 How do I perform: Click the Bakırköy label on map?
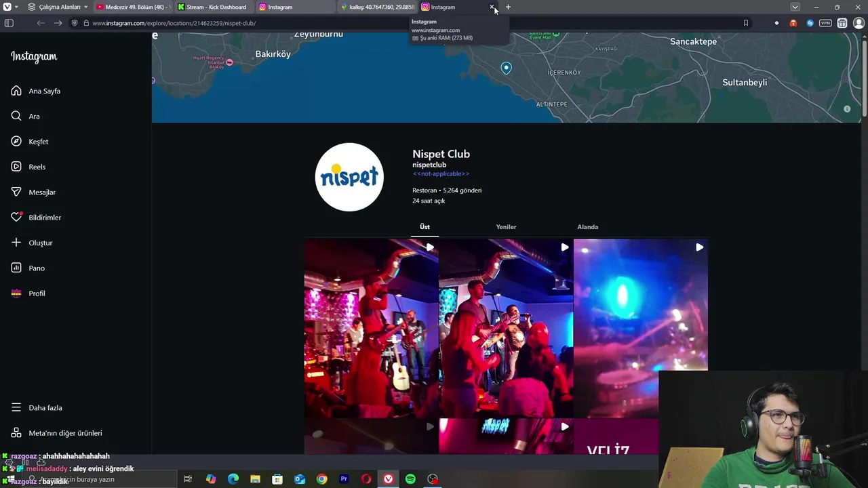(x=273, y=54)
